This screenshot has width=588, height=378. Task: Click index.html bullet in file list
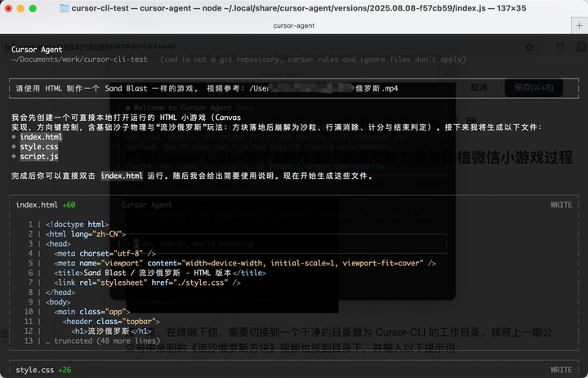(x=41, y=137)
